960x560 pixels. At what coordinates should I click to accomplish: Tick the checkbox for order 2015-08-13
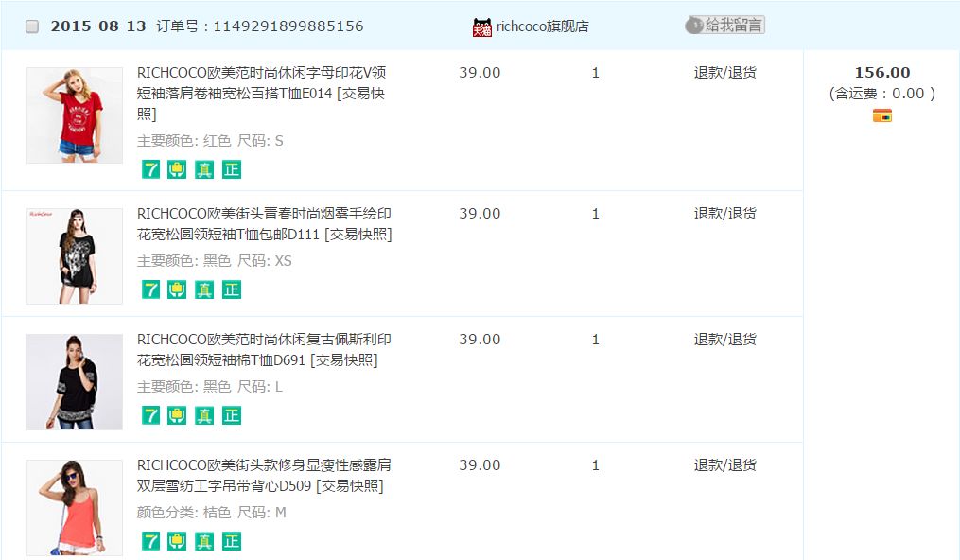(32, 26)
